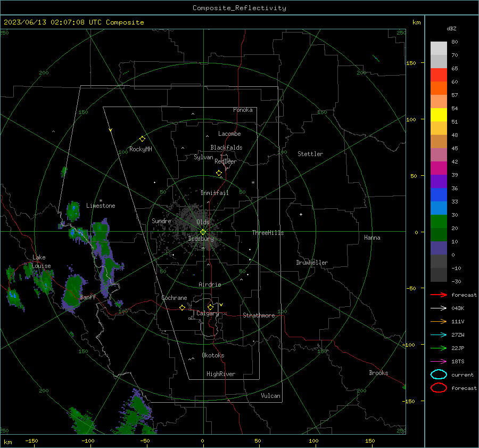
Task: Click the 51 dBZ yellow color swatch
Action: [x=439, y=115]
